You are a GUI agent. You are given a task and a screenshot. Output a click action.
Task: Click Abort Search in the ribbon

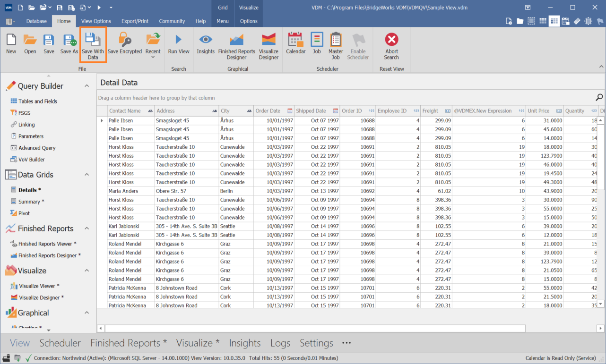pyautogui.click(x=391, y=46)
